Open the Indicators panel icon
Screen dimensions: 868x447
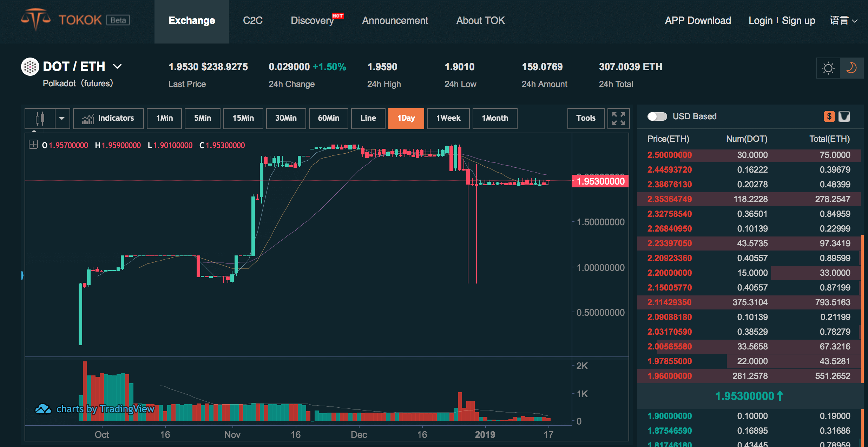[88, 119]
